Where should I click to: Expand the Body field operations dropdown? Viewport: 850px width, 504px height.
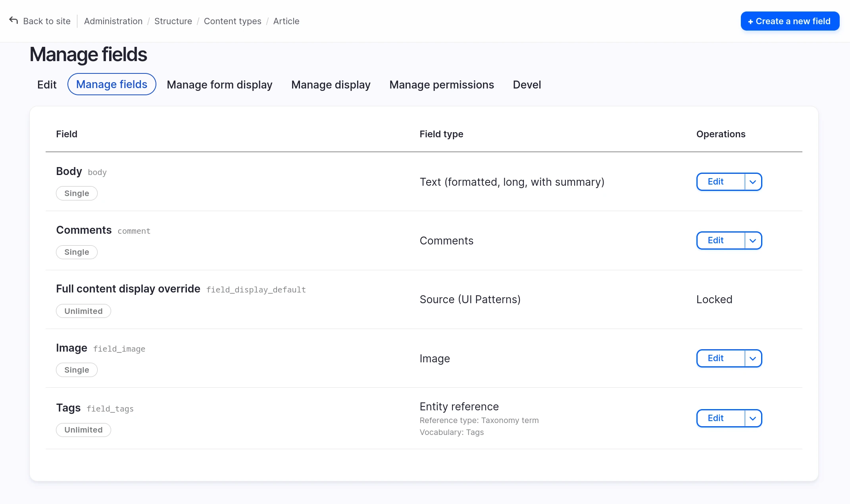(753, 182)
